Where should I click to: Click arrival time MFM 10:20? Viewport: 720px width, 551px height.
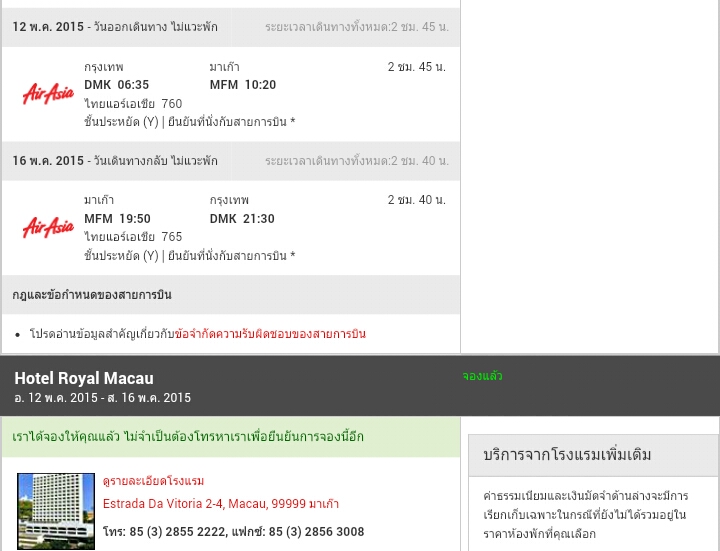[x=243, y=85]
